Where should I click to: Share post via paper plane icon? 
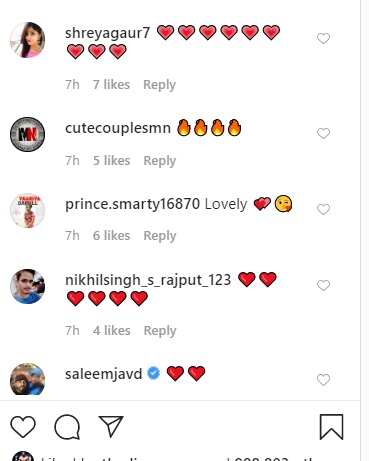tap(111, 426)
